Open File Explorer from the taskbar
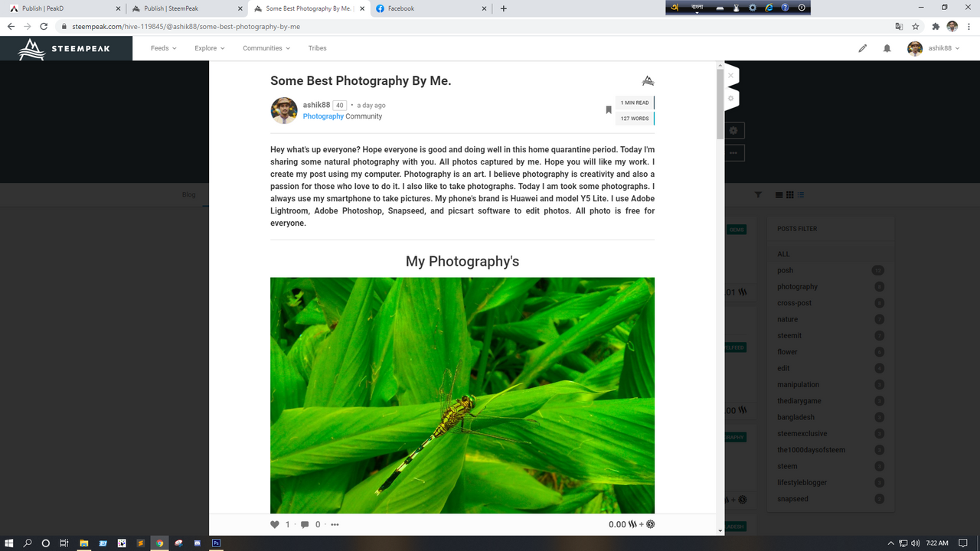 click(83, 543)
